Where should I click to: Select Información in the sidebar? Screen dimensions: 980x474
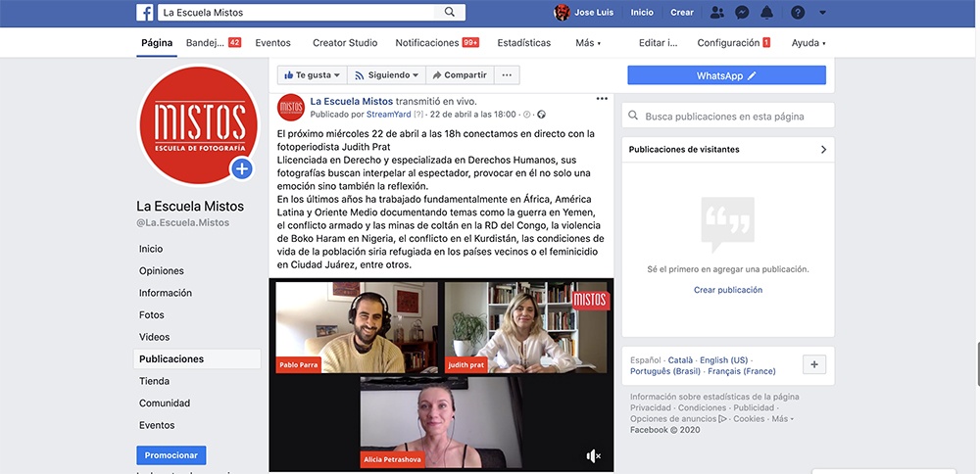click(x=166, y=293)
